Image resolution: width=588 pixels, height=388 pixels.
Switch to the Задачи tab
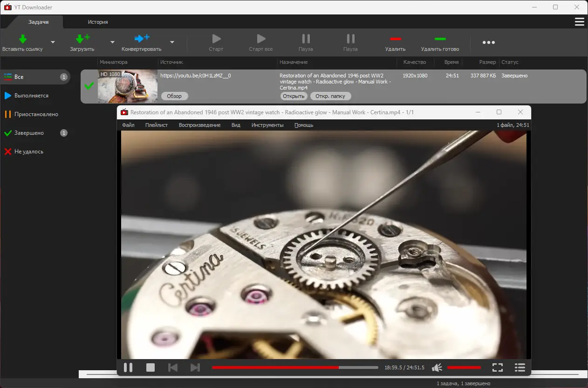point(38,22)
